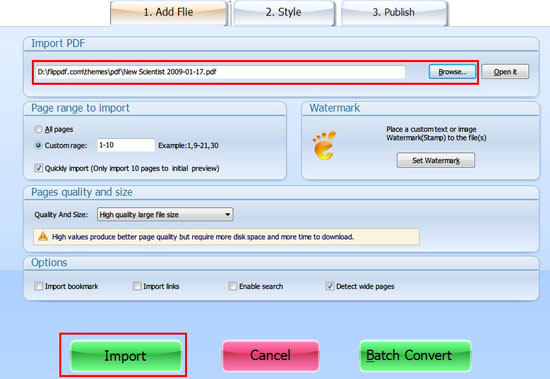Click the Set Watermark button

436,160
